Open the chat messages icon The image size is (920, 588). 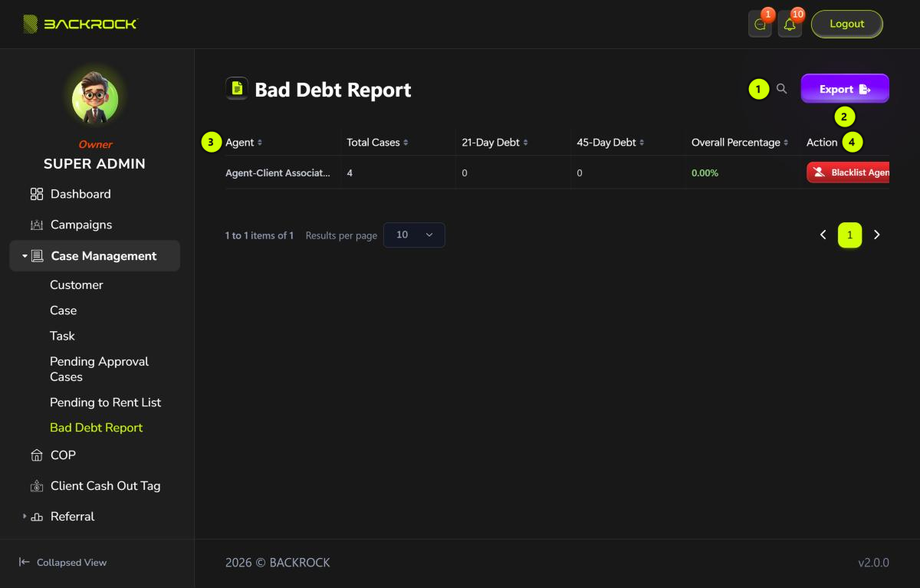pyautogui.click(x=760, y=25)
